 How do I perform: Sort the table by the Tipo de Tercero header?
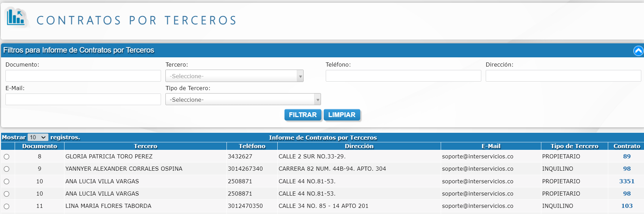574,146
